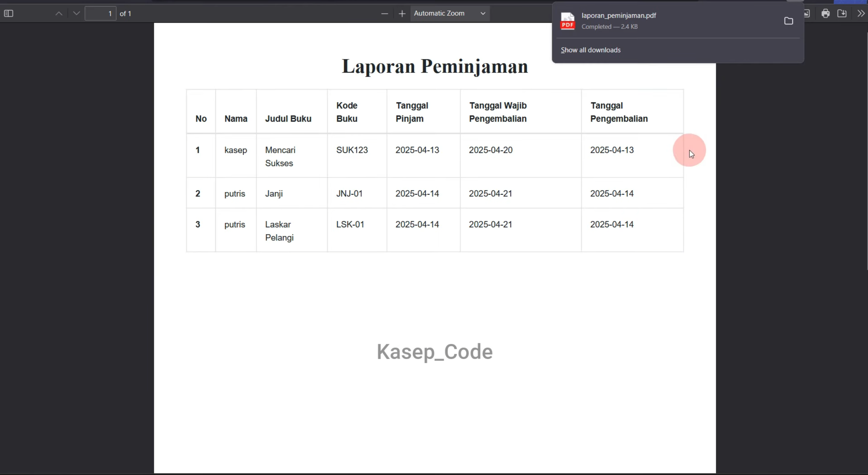Toggle the PDF viewer sidebar
This screenshot has width=868, height=475.
[x=8, y=14]
